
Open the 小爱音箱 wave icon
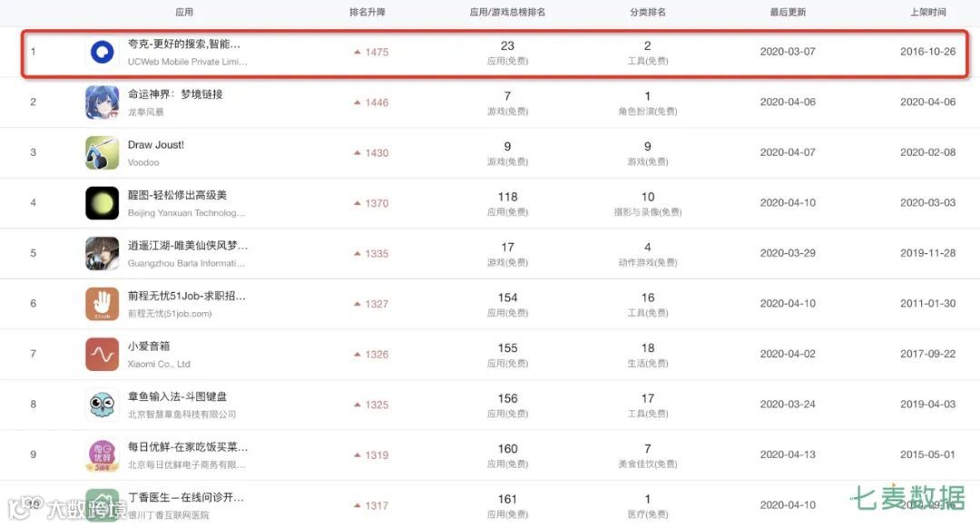[102, 354]
